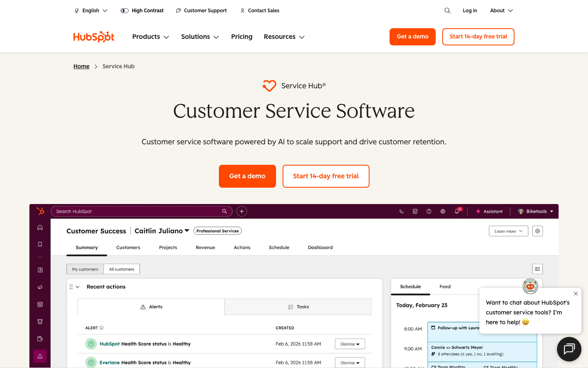Click the Log in link
588x368 pixels.
click(x=470, y=11)
